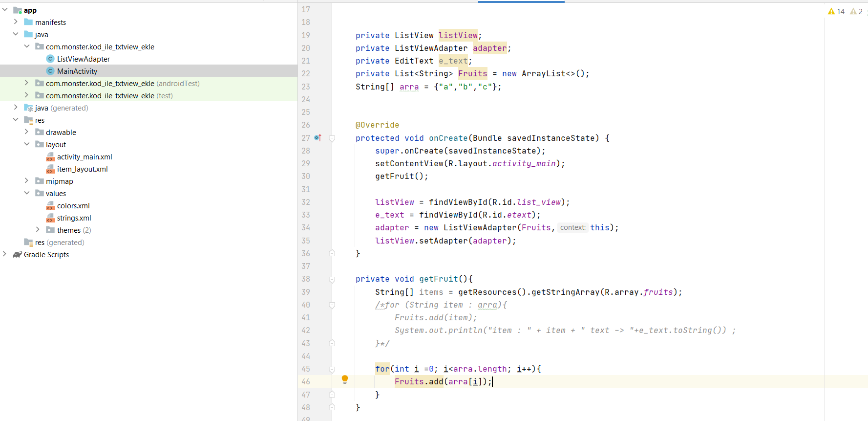Open strings.xml in values

coord(74,218)
